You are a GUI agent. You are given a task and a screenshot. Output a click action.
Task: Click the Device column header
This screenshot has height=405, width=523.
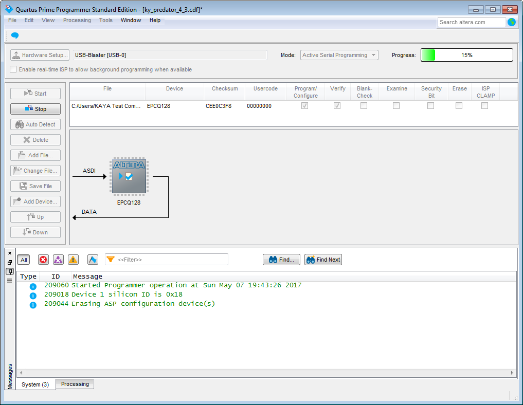[174, 92]
